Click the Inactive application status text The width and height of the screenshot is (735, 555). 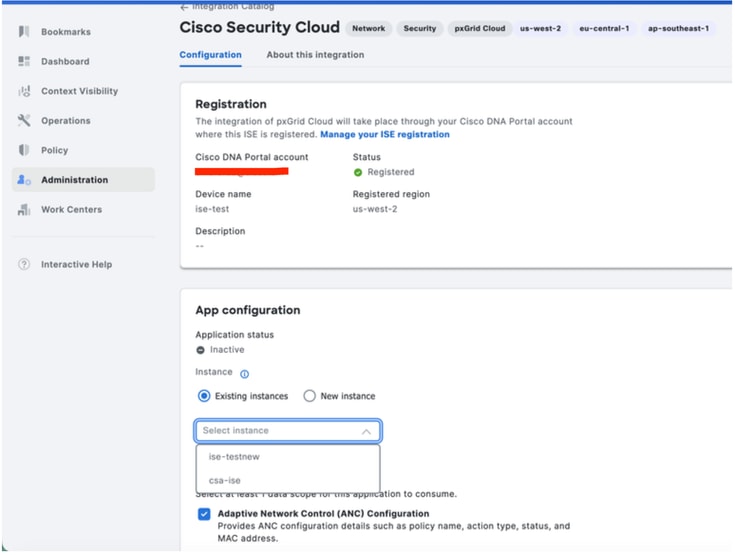(227, 350)
